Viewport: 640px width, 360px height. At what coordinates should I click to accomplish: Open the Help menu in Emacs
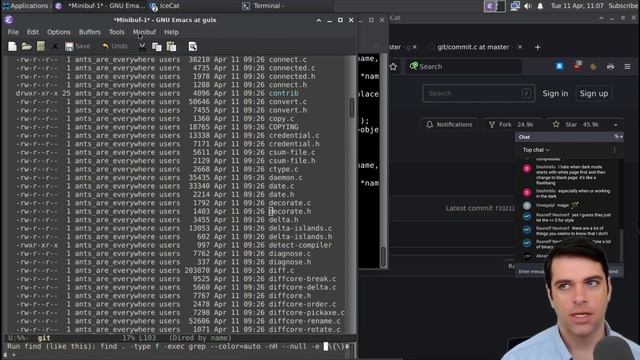[171, 32]
